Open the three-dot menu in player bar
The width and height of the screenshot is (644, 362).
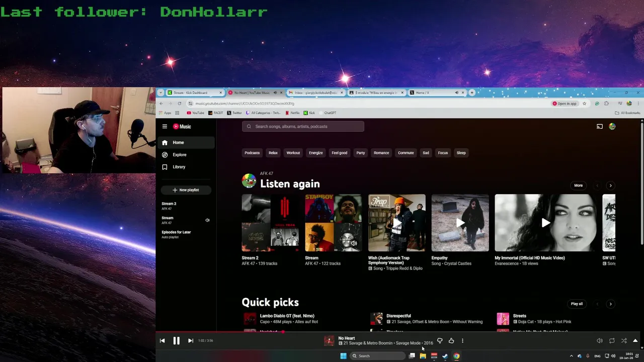(462, 341)
